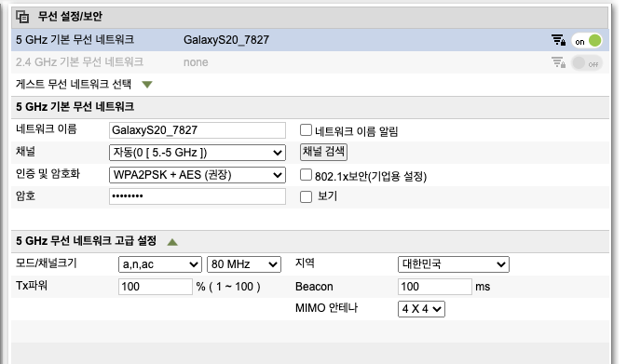Open the 2.4 GHz network filter lock icon
Image resolution: width=627 pixels, height=364 pixels.
558,62
